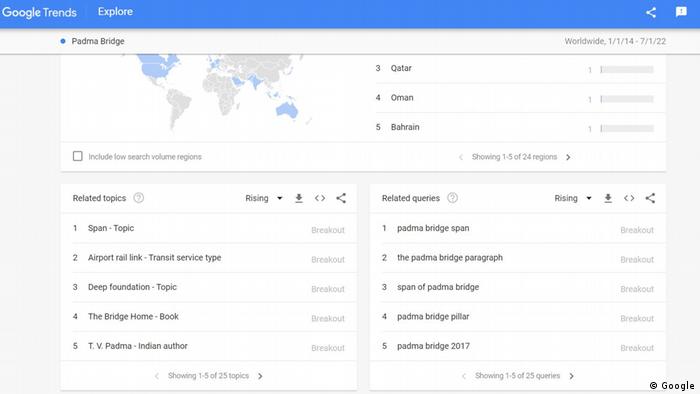
Task: Open embed code for Related queries
Action: tap(629, 198)
